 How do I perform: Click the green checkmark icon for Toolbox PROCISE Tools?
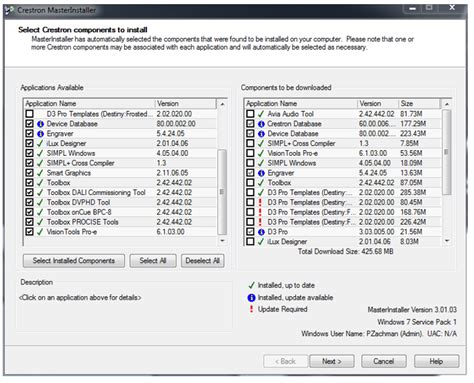40,222
